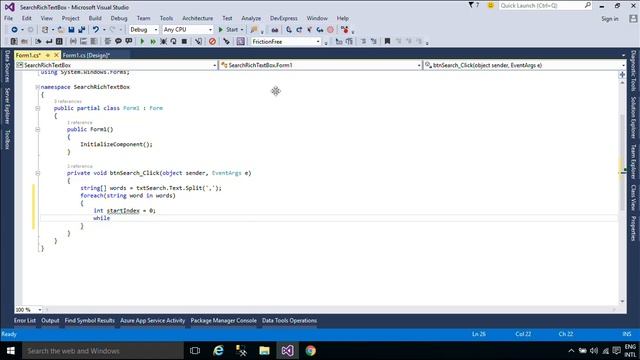
Task: Click the Windows taskbar search box
Action: [103, 351]
